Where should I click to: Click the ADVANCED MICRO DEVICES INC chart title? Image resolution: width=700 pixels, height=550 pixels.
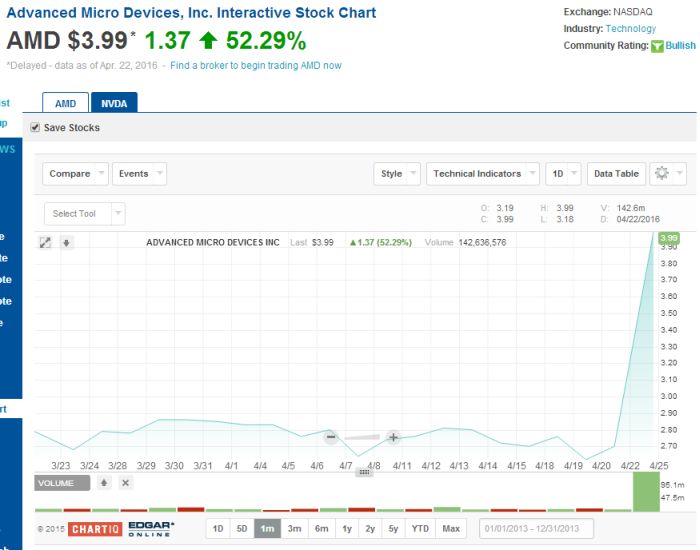[213, 242]
